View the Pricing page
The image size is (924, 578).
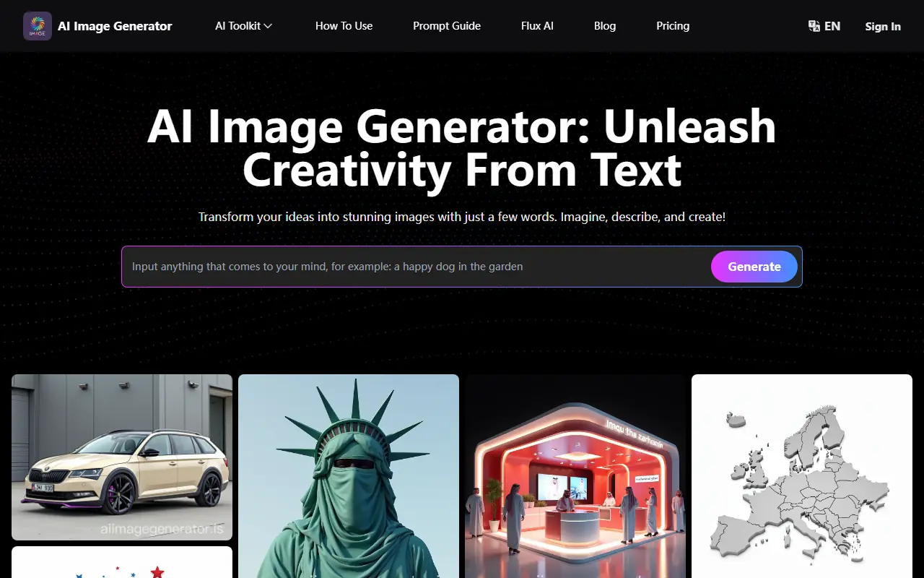point(672,25)
